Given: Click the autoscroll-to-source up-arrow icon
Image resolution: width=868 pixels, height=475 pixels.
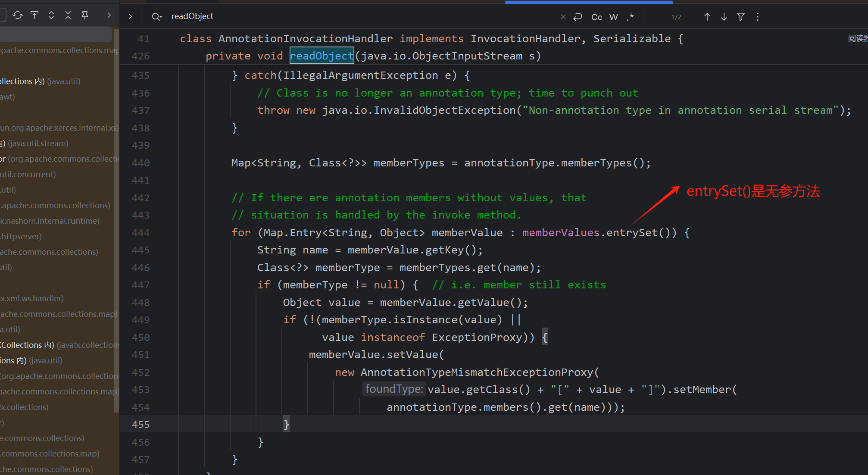Looking at the screenshot, I should [x=34, y=16].
